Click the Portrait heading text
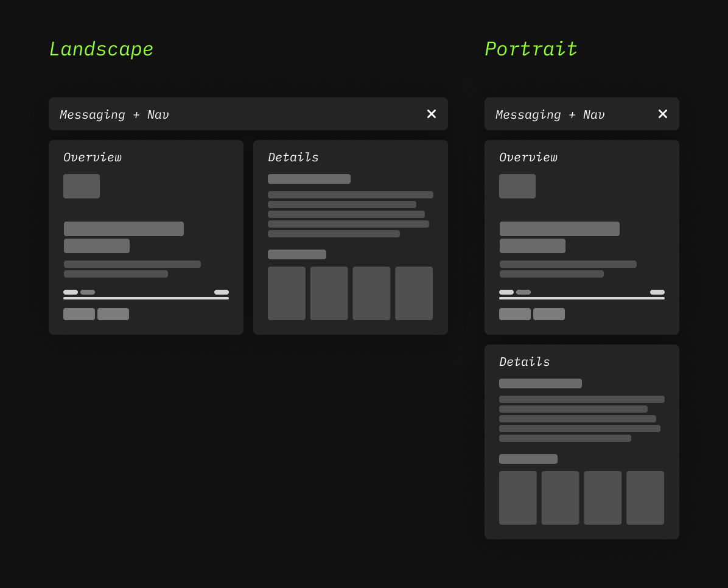Screen dimensions: 728x588 531,49
